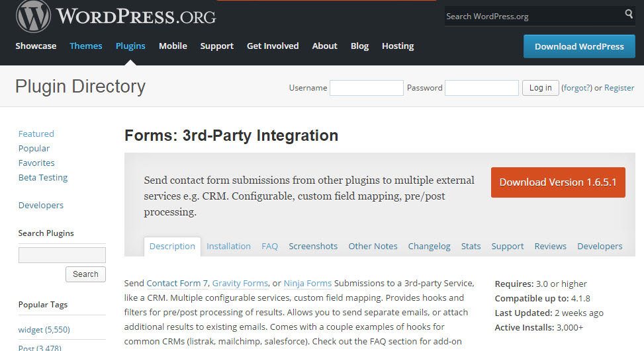Screen dimensions: 644x351
Task: Open the Other Notes tab
Action: coord(373,247)
